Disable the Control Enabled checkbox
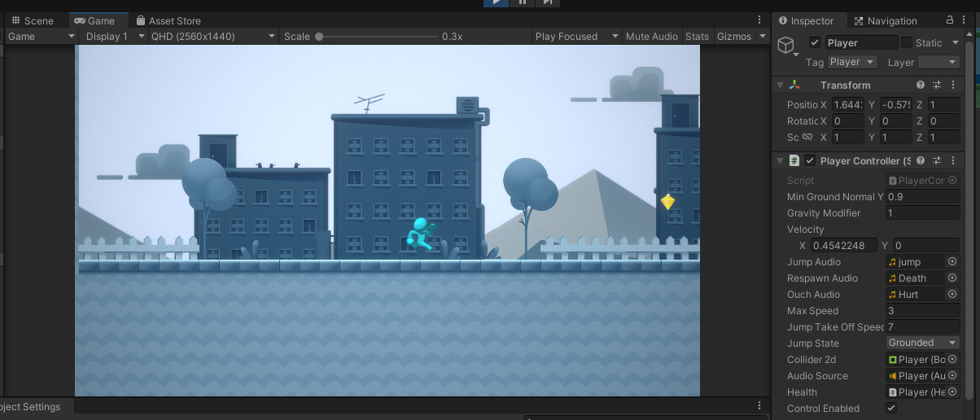980x420 pixels. [891, 409]
